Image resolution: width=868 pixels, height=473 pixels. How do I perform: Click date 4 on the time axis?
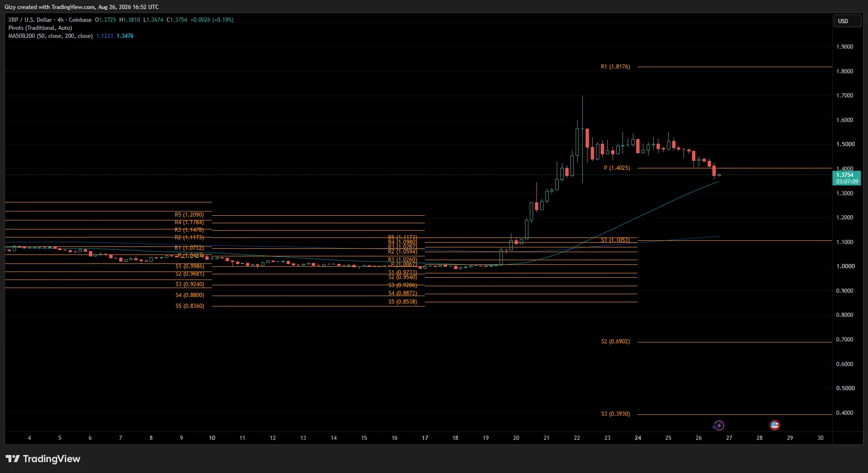tap(29, 438)
